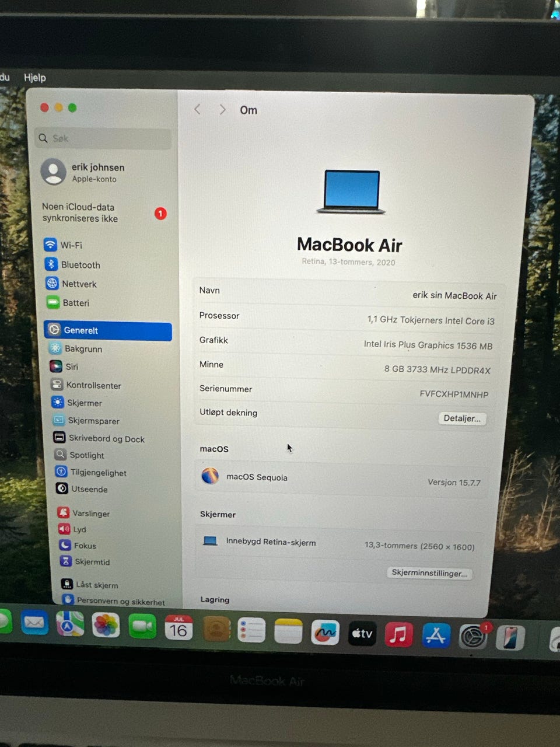Click the Søk search field

pos(103,138)
